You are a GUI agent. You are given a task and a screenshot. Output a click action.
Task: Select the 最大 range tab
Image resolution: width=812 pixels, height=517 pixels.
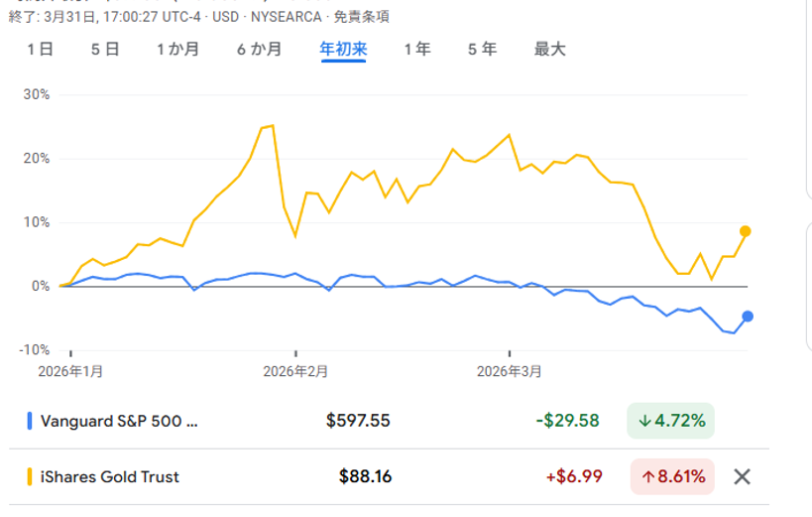549,49
